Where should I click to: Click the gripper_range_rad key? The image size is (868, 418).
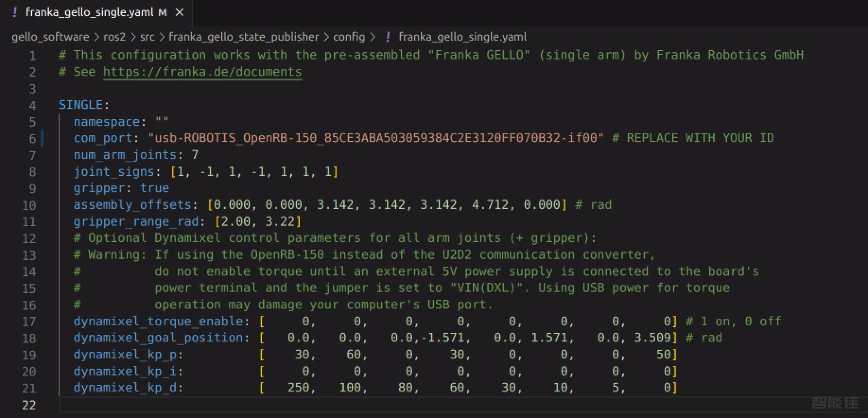click(136, 221)
